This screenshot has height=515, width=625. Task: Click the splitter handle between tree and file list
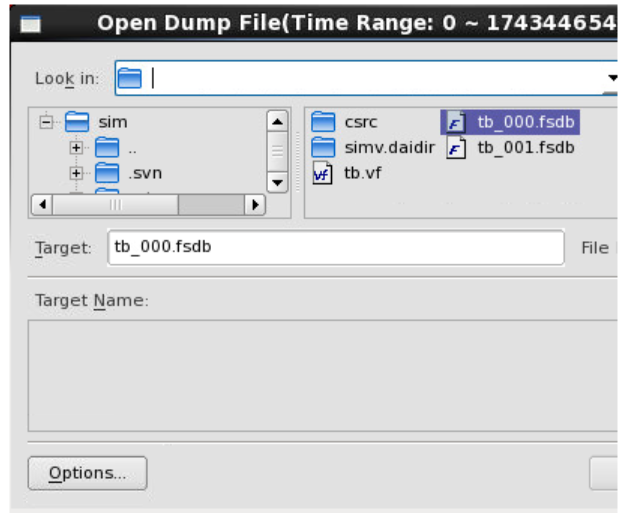pos(298,162)
